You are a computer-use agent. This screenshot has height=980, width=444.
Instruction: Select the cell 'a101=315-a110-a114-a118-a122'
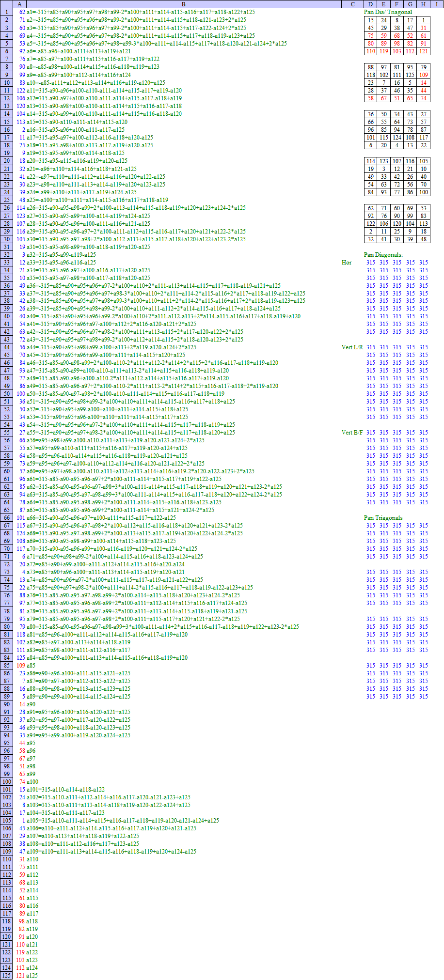point(65,789)
